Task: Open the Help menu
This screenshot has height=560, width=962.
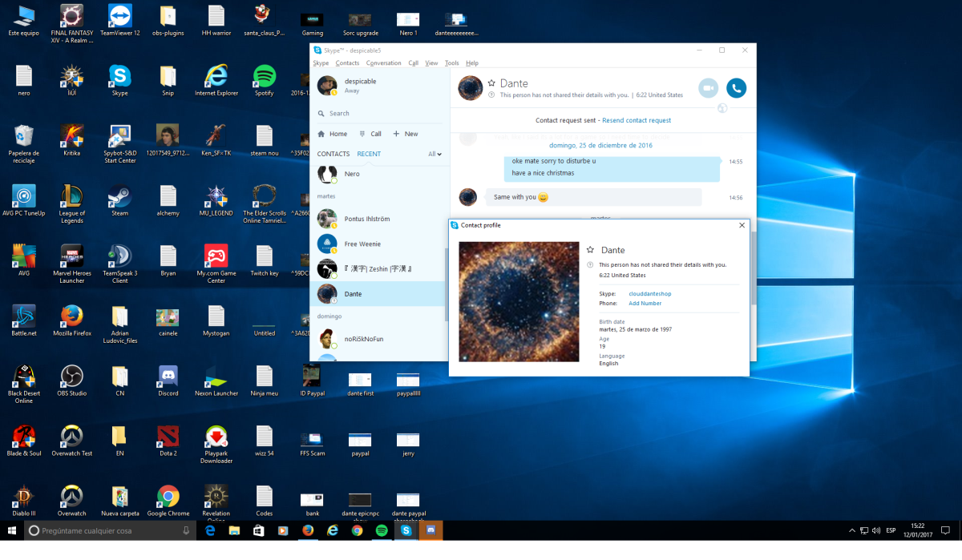Action: [472, 63]
